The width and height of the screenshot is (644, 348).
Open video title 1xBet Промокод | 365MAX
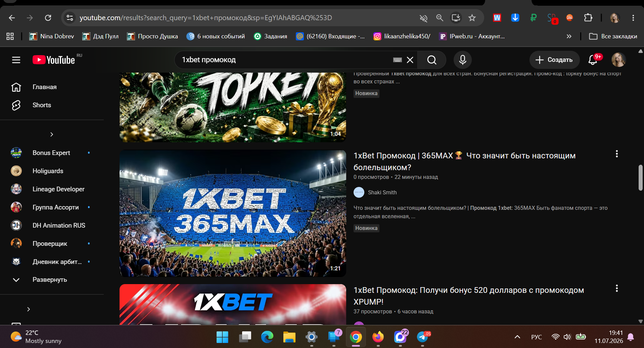click(x=464, y=161)
